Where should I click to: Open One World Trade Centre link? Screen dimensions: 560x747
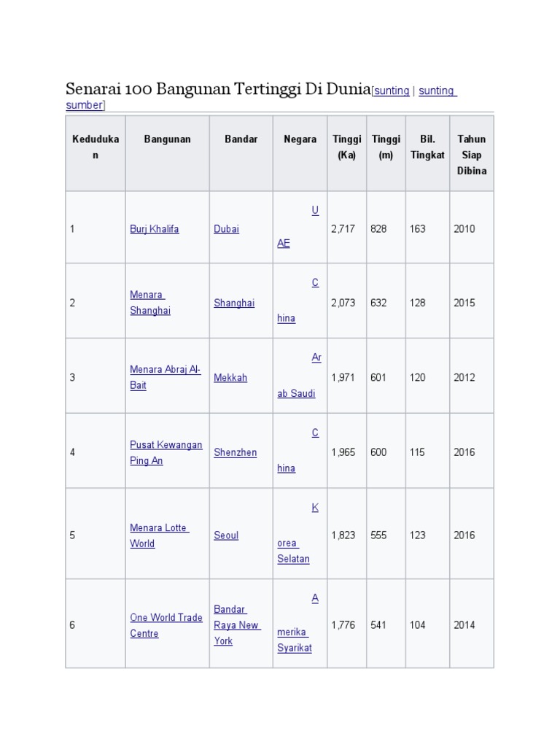pyautogui.click(x=166, y=618)
